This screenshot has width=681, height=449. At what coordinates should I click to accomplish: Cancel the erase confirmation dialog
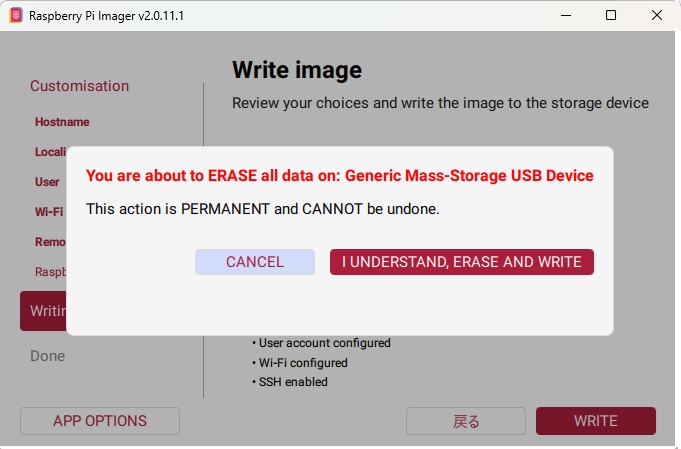(x=255, y=262)
